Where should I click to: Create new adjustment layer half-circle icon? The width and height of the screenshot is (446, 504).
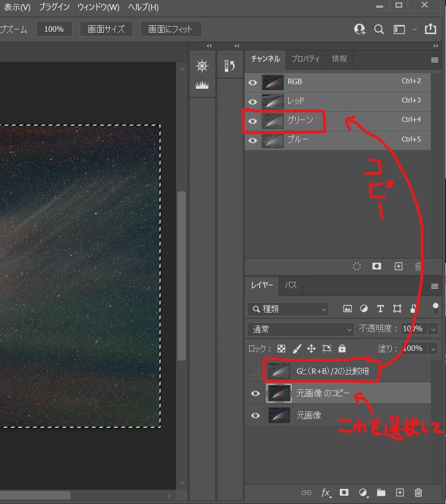[363, 493]
